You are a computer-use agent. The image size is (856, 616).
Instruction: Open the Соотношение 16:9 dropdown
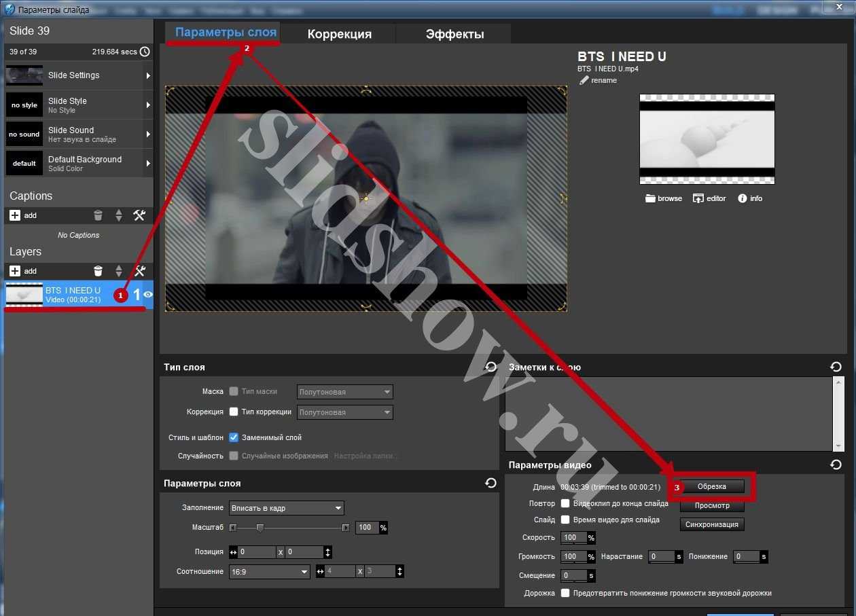(270, 572)
